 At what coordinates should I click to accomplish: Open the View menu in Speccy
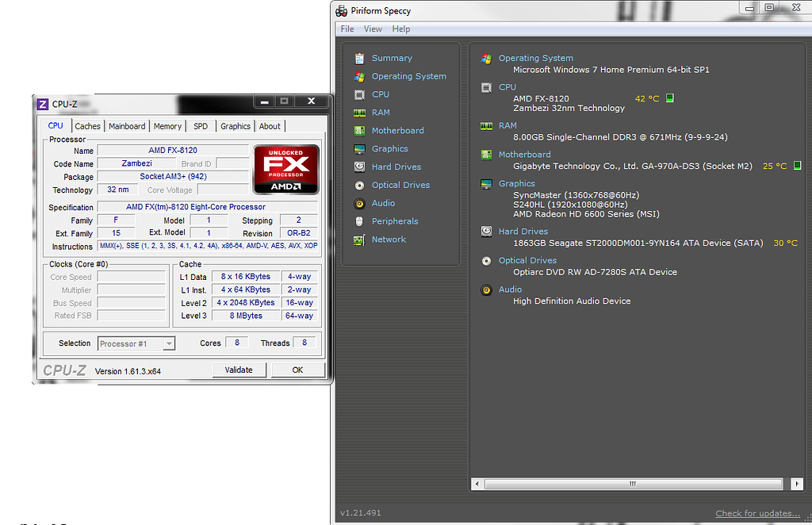373,29
